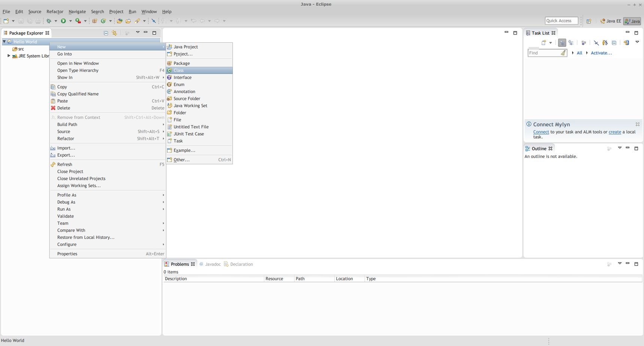Image resolution: width=644 pixels, height=346 pixels.
Task: Click Refresh in the context menu
Action: 107,165
